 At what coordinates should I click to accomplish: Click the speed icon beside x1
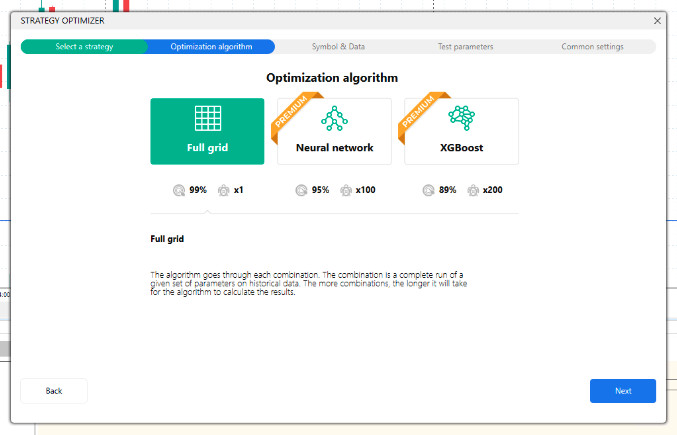click(x=224, y=190)
